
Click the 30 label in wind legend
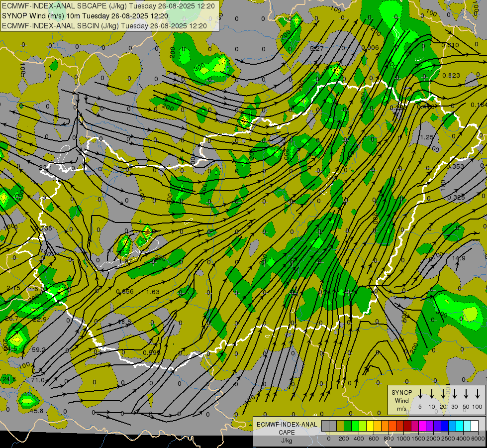click(x=454, y=407)
